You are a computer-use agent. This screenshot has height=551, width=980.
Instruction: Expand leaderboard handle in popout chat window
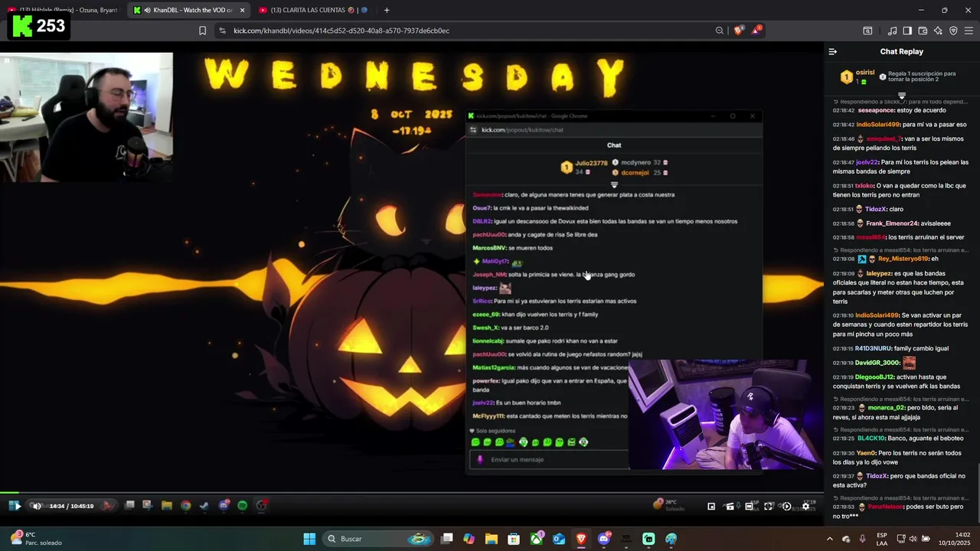[614, 184]
